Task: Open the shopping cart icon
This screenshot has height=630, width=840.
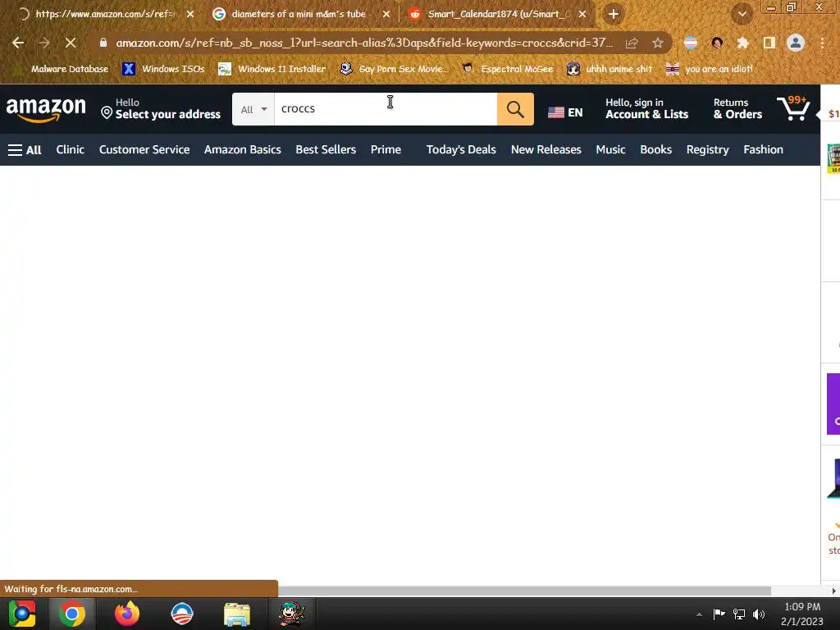Action: (793, 108)
